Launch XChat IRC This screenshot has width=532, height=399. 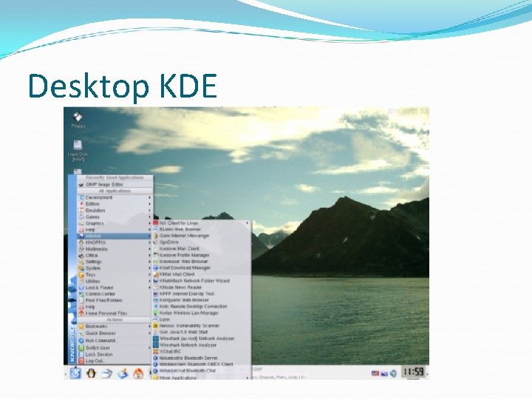pyautogui.click(x=202, y=352)
